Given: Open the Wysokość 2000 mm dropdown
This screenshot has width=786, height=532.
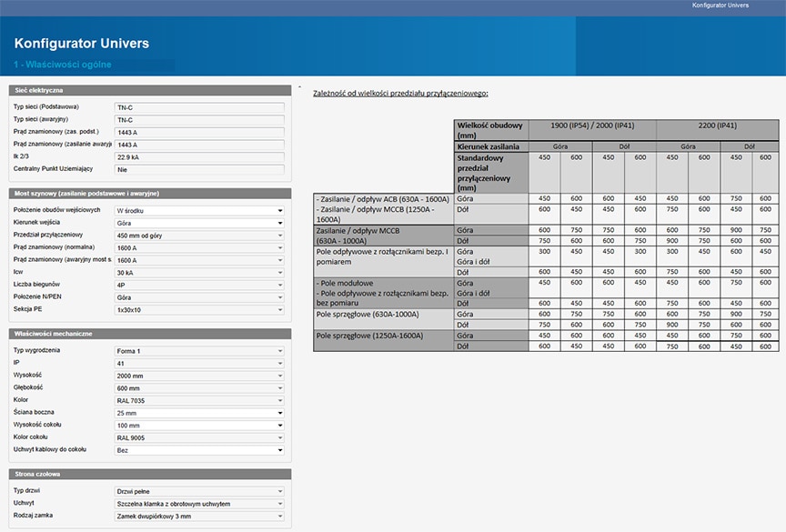Looking at the screenshot, I should pyautogui.click(x=199, y=375).
